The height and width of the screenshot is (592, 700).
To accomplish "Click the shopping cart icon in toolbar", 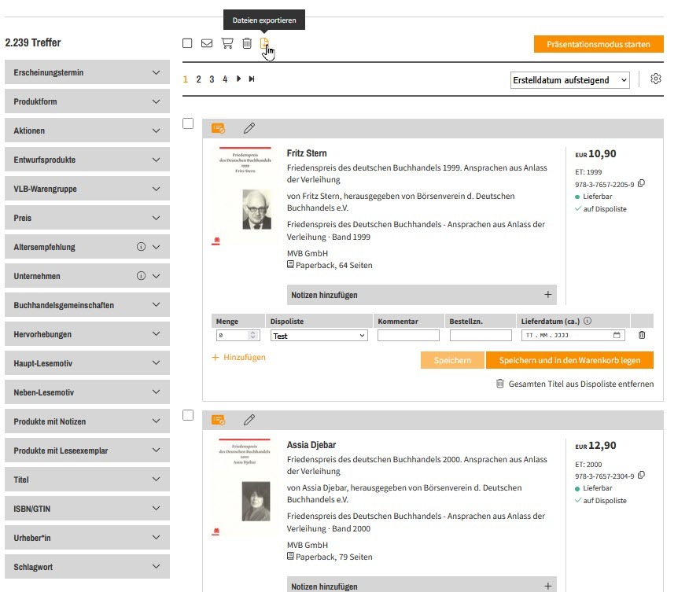I will coord(227,43).
